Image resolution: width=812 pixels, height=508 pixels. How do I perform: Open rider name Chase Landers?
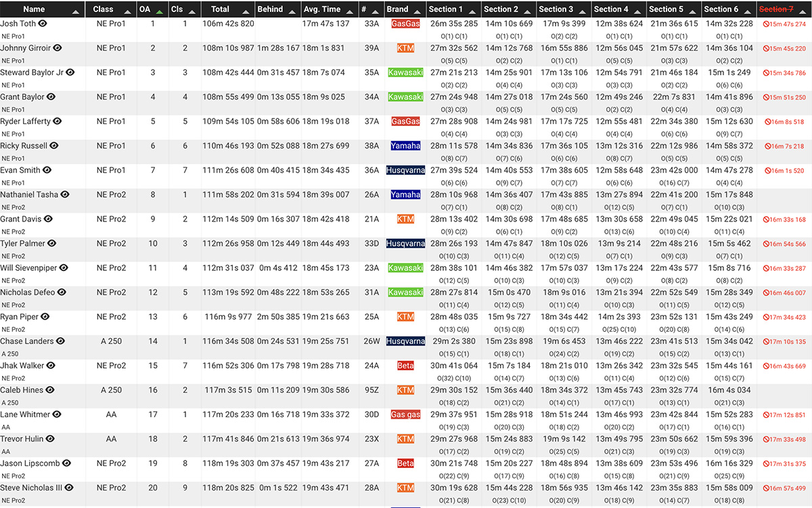(x=27, y=341)
